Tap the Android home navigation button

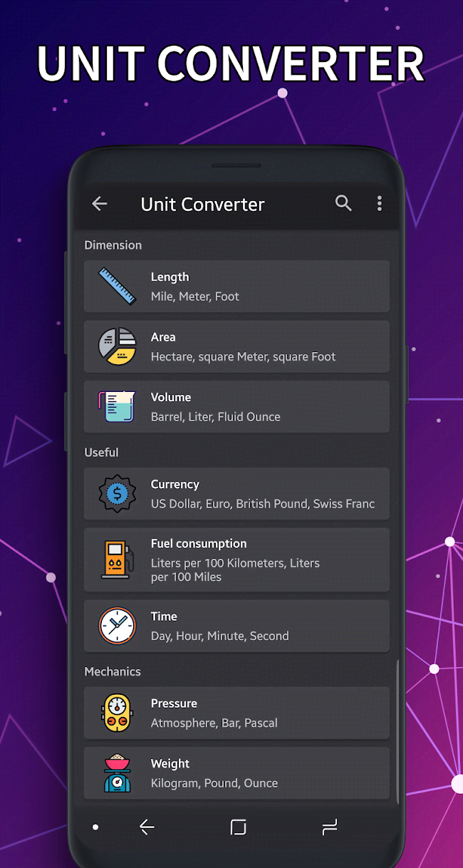click(238, 827)
